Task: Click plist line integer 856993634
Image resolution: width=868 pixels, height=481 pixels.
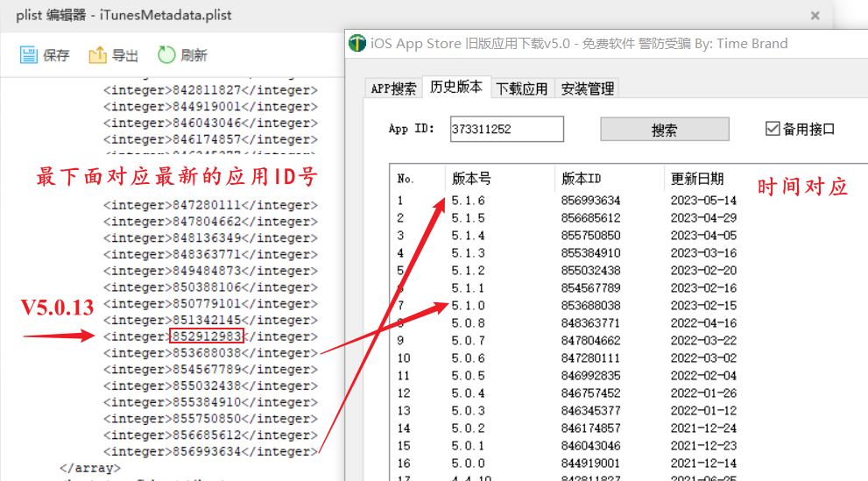Action: 210,452
